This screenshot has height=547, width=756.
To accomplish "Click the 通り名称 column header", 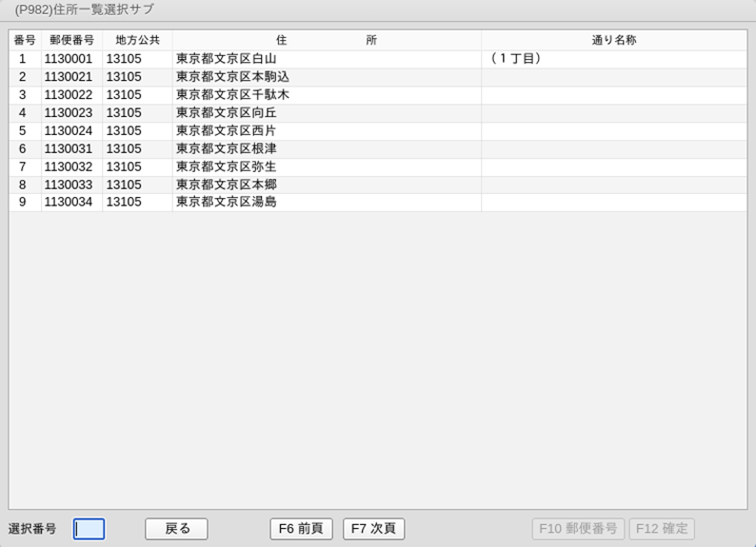I will [613, 41].
